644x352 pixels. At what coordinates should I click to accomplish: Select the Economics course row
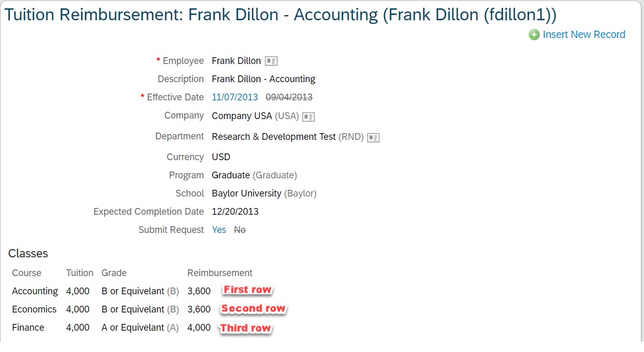(x=111, y=309)
